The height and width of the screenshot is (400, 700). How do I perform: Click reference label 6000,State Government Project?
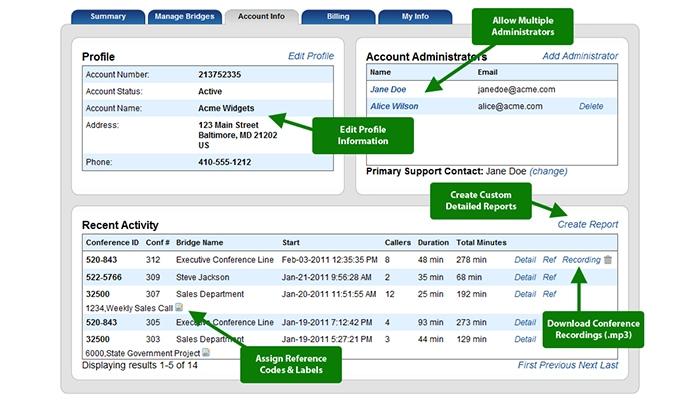pos(142,353)
